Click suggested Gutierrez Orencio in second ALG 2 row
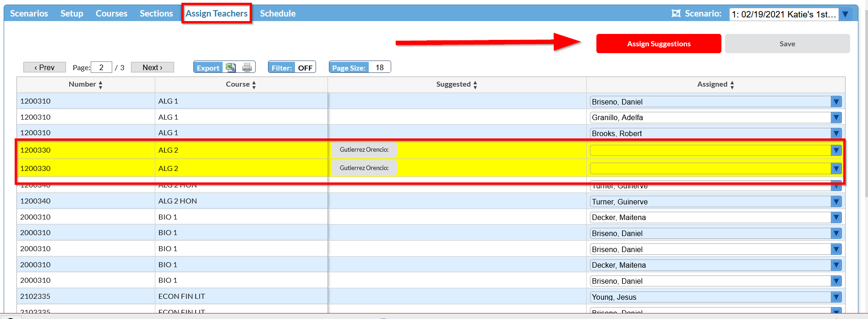The width and height of the screenshot is (868, 319). [364, 168]
